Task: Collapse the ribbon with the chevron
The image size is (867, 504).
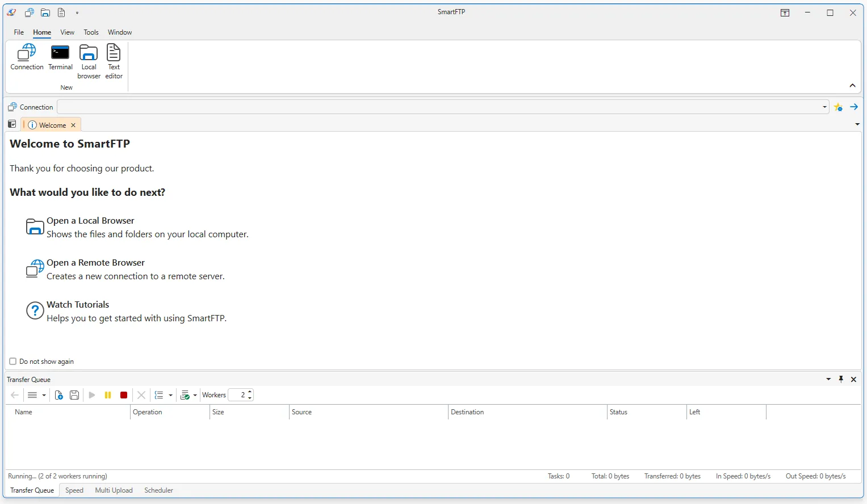Action: [x=852, y=86]
